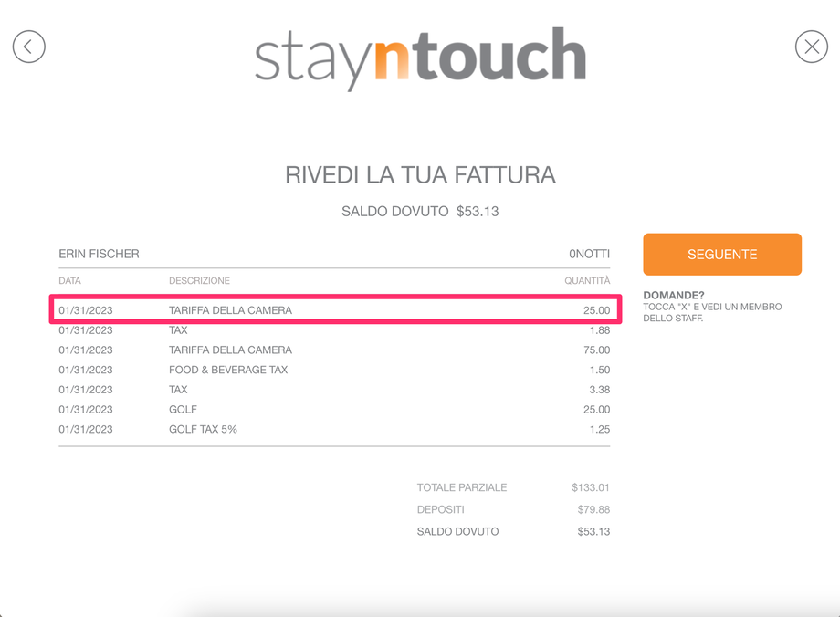
Task: Click the 0NOTTI nights label
Action: pos(589,254)
